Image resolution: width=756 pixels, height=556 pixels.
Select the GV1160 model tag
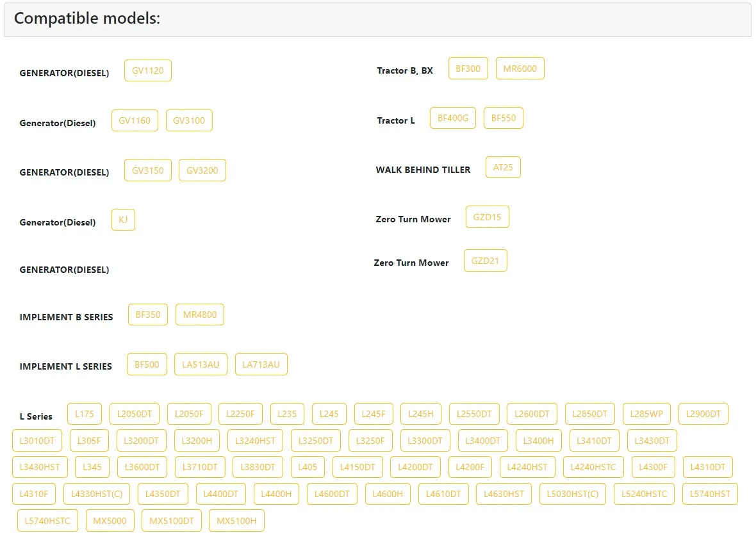pyautogui.click(x=135, y=120)
